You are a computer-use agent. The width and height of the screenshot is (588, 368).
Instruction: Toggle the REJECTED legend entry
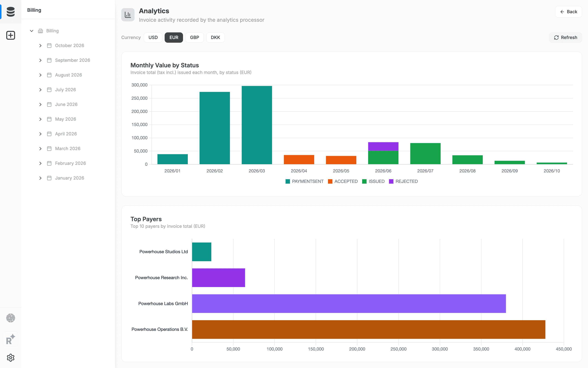click(403, 181)
